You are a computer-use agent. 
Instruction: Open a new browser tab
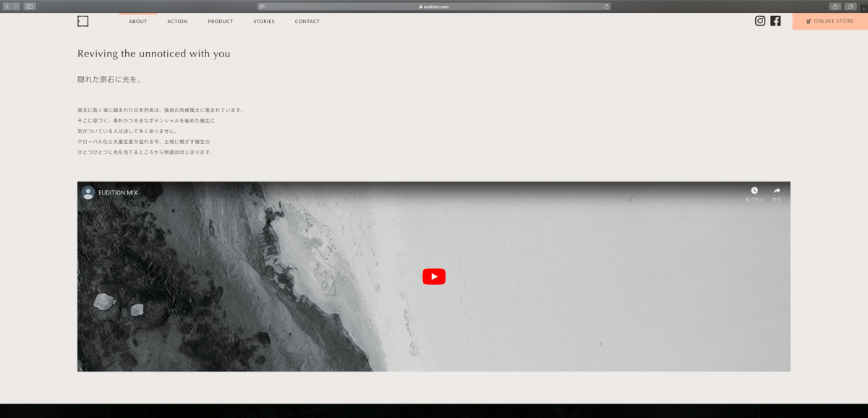(x=864, y=8)
